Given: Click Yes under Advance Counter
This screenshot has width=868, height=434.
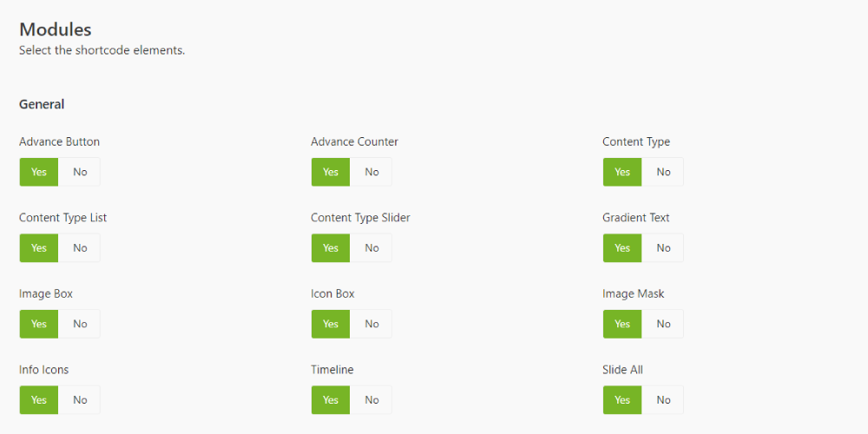Looking at the screenshot, I should (331, 172).
